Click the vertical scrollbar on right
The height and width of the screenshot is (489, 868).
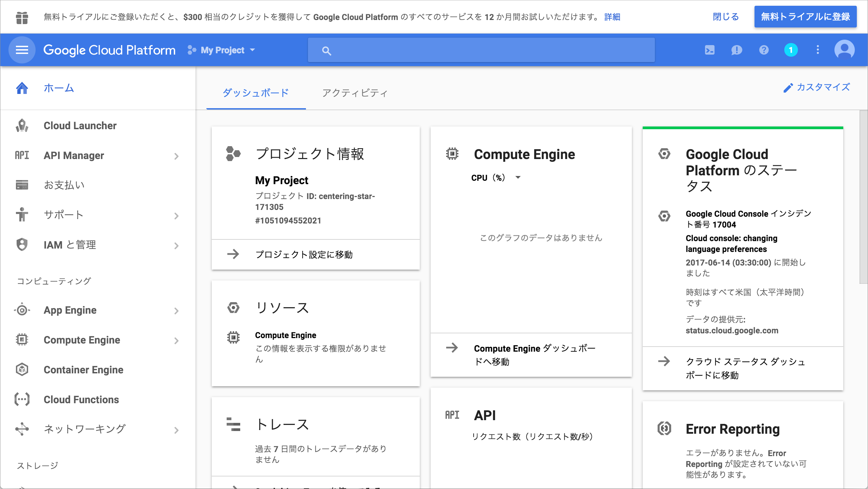[863, 197]
